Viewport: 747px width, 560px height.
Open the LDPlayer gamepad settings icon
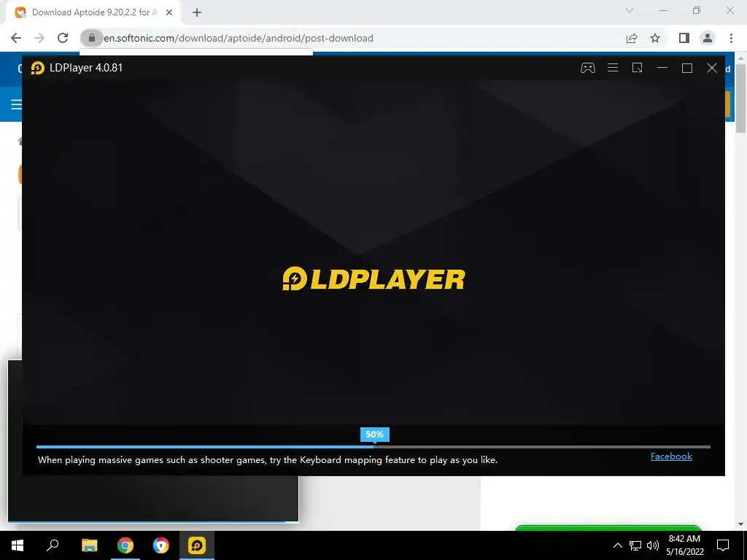(587, 68)
